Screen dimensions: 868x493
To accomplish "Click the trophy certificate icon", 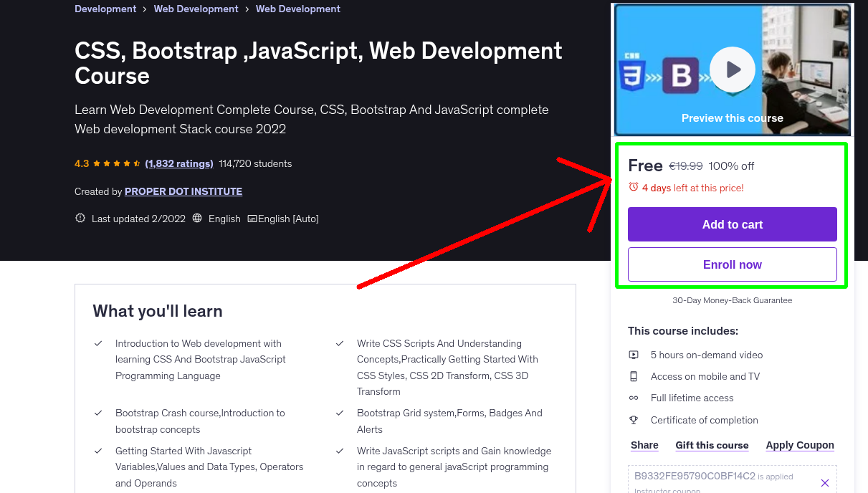I will tap(634, 420).
